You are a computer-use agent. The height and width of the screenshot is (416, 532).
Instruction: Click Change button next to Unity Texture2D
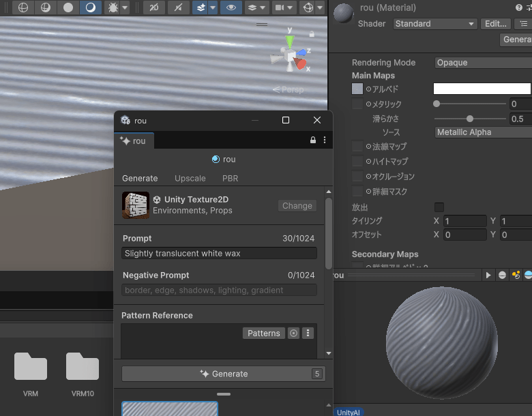(297, 206)
